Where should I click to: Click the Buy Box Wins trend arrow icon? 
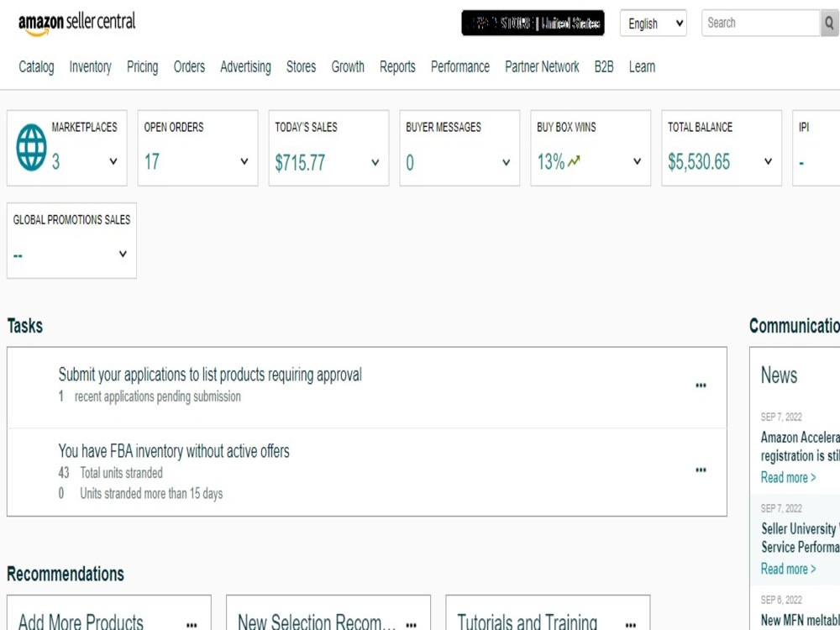point(574,160)
